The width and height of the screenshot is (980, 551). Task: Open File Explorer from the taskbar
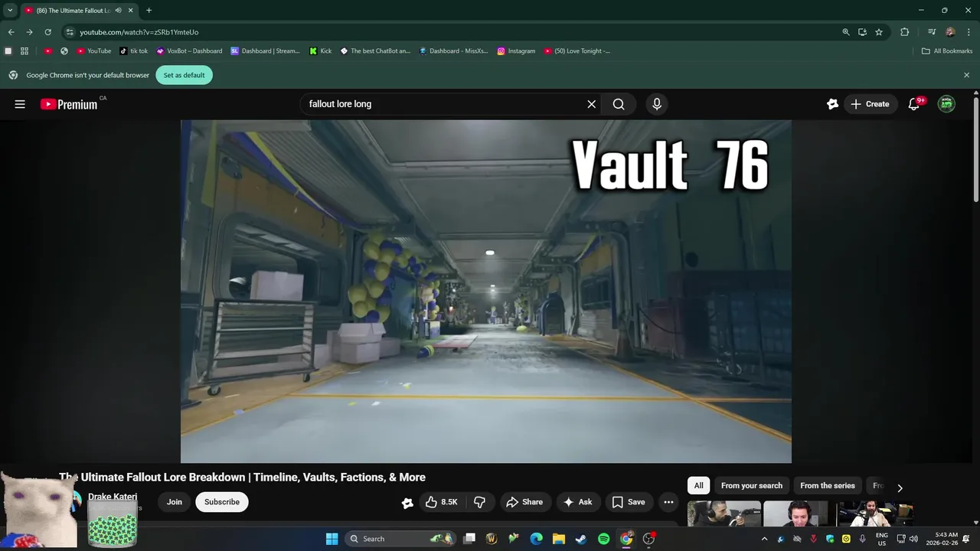click(559, 539)
